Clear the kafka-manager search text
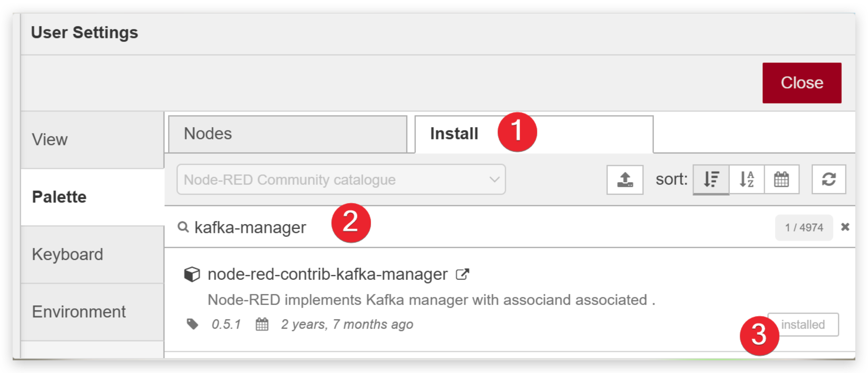Image resolution: width=868 pixels, height=373 pixels. point(845,227)
